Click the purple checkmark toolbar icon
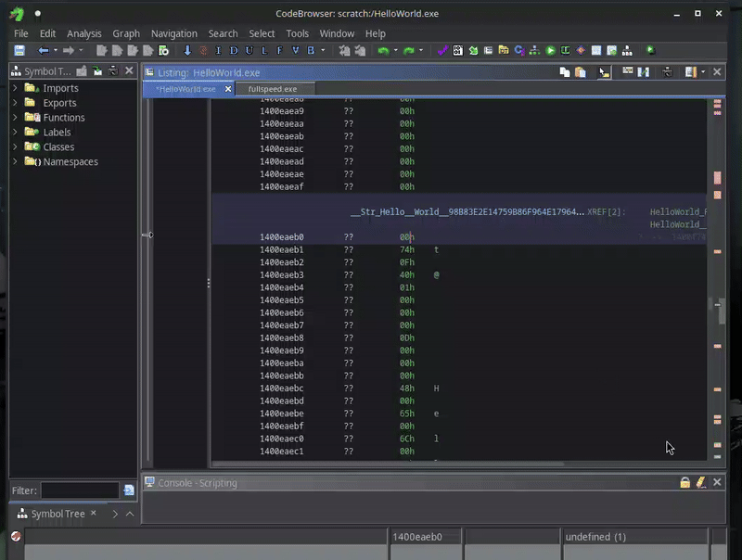This screenshot has width=742, height=560. (442, 51)
